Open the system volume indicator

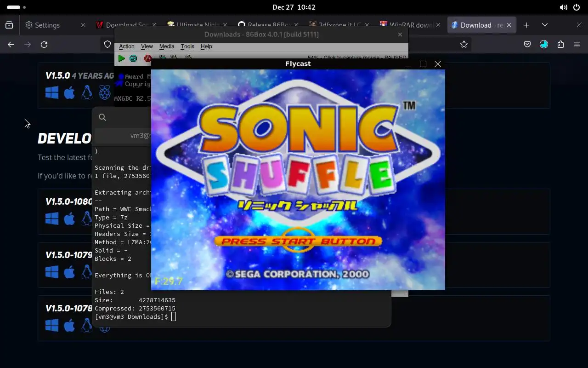pos(564,7)
